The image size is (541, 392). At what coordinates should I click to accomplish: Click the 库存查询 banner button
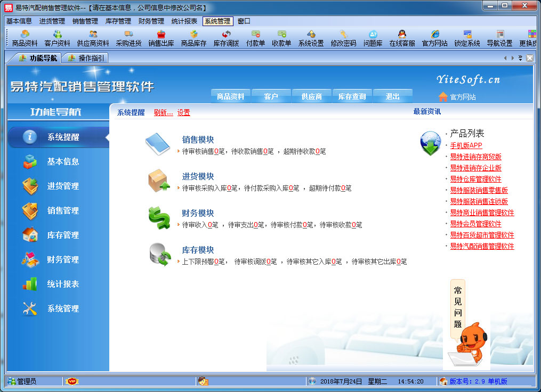click(352, 96)
